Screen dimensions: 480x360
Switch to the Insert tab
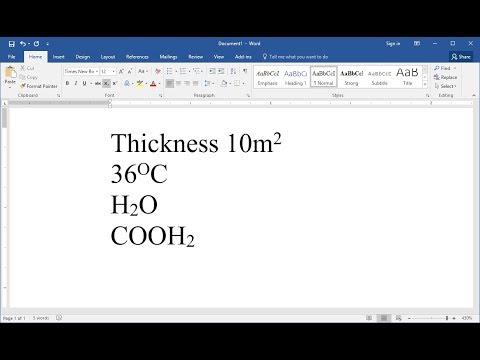[x=59, y=57]
